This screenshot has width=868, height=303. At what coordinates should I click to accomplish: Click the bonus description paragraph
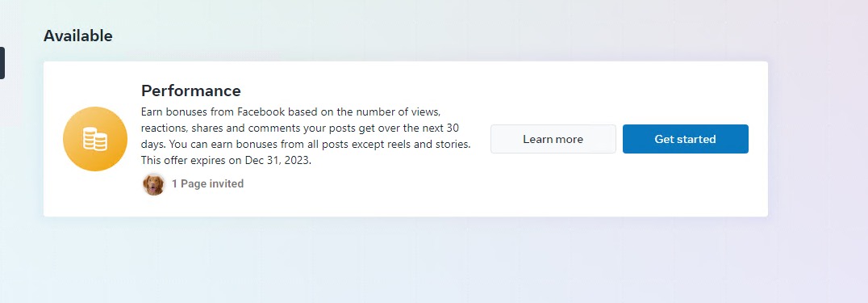point(306,136)
